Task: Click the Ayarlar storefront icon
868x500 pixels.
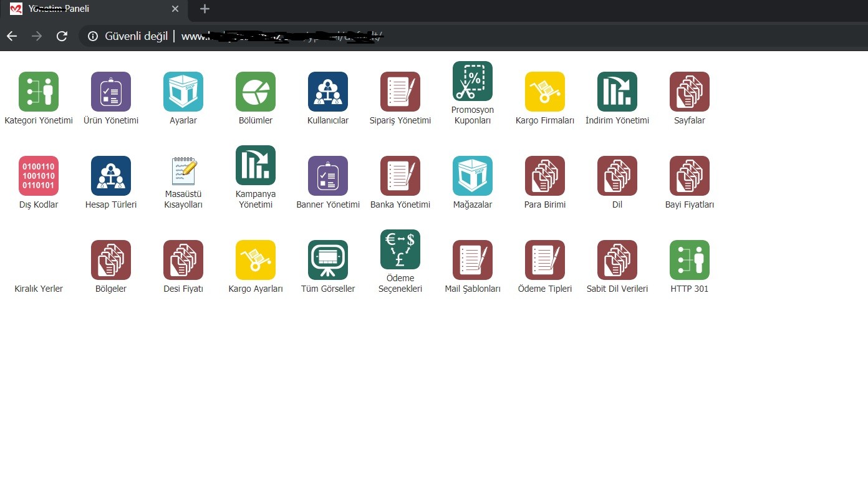Action: coord(183,92)
